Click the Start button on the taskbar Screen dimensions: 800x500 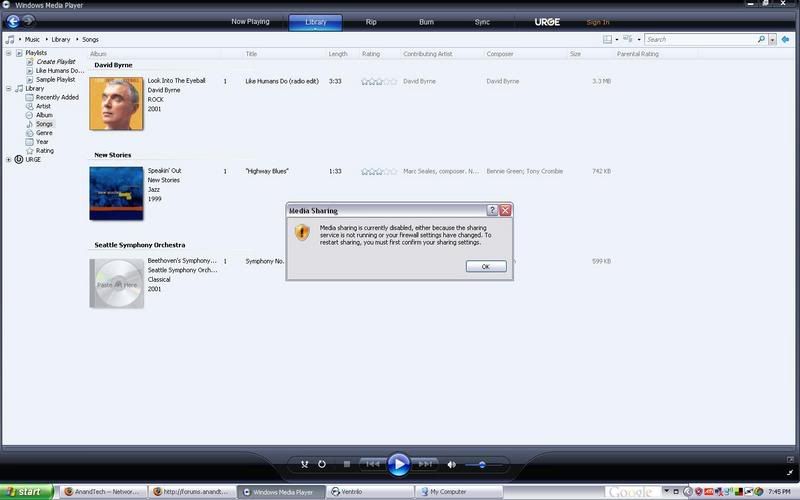coord(27,492)
